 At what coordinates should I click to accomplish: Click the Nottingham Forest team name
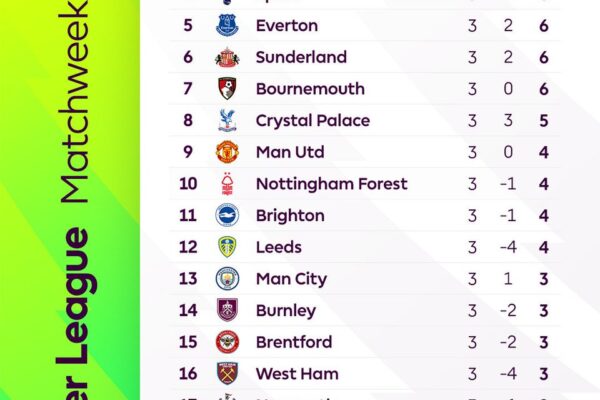pyautogui.click(x=331, y=184)
